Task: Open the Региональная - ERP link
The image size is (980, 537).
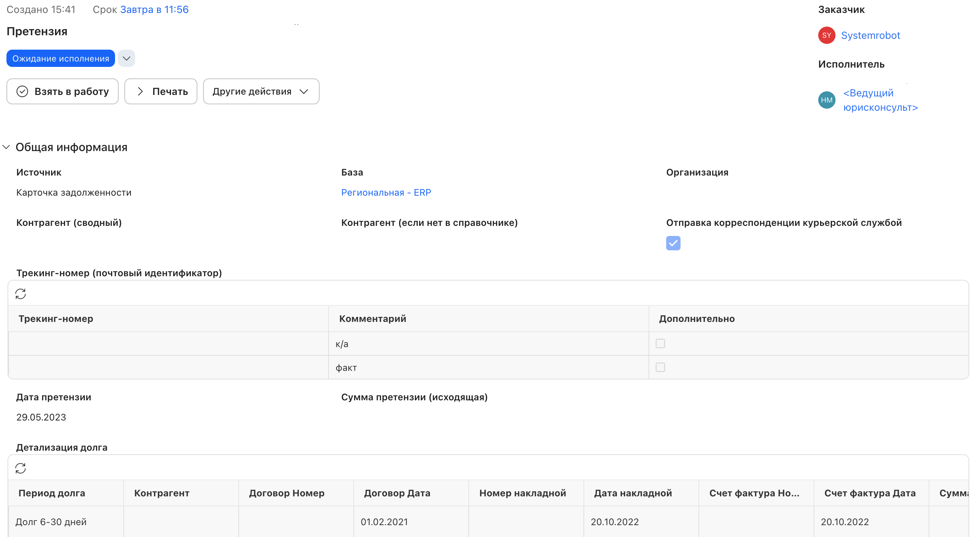Action: click(386, 192)
